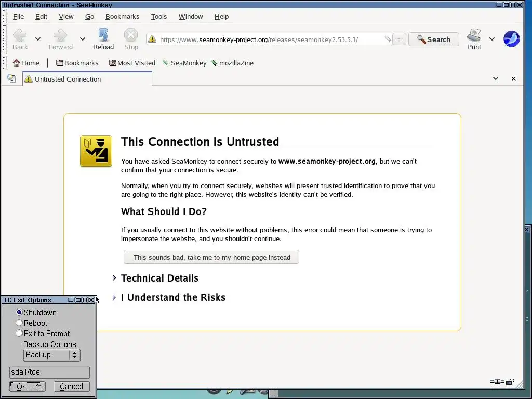The height and width of the screenshot is (399, 532).
Task: Open the URL bar history dropdown
Action: click(x=399, y=39)
